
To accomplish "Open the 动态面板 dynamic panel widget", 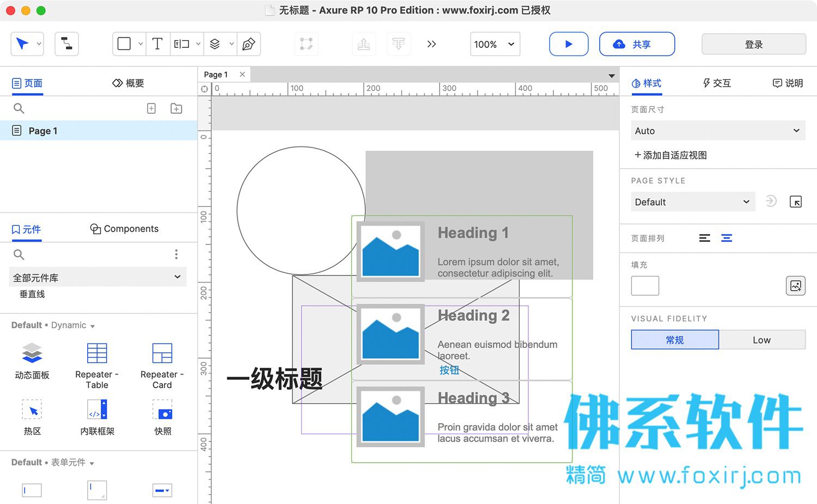I will [x=32, y=361].
